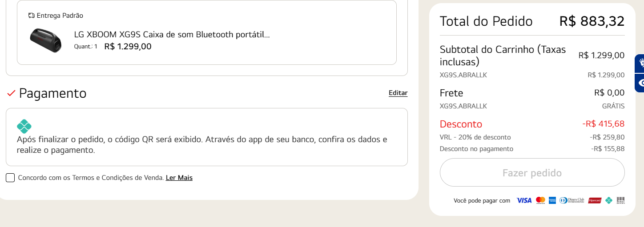Click the red Pagamento checkmark
The height and width of the screenshot is (227, 644).
pos(12,93)
